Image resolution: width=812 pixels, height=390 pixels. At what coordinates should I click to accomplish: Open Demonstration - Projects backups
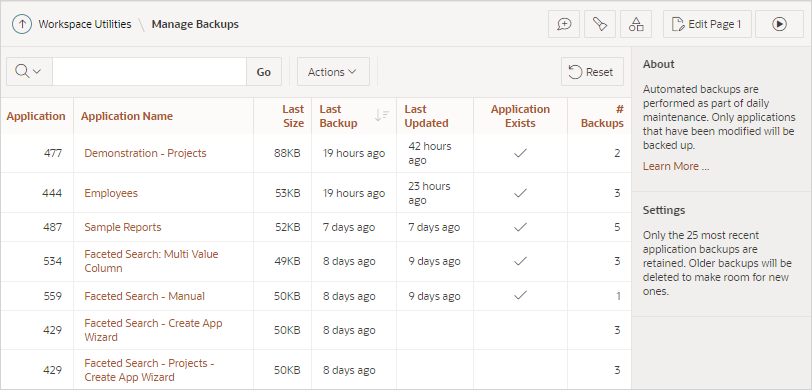(x=146, y=153)
